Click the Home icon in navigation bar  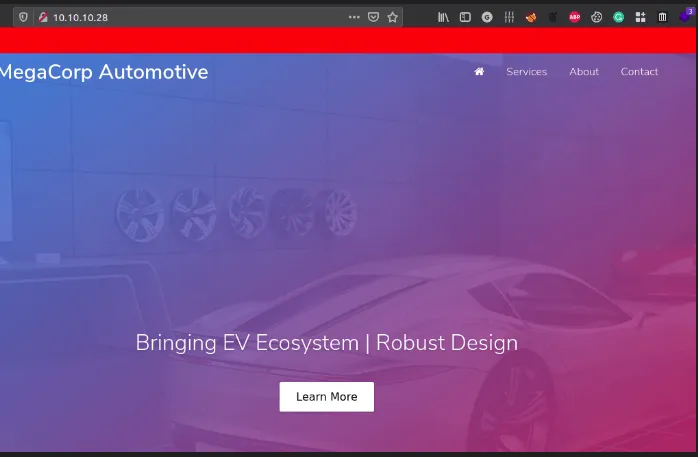479,72
